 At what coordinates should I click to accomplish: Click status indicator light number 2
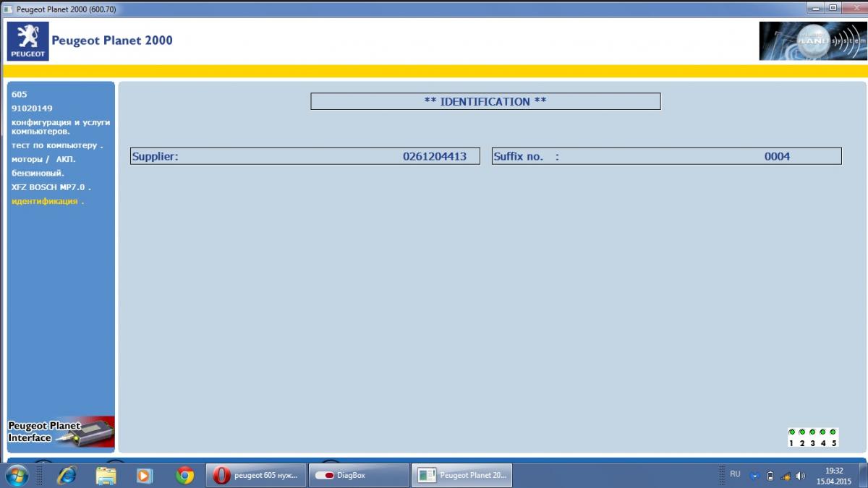(802, 432)
